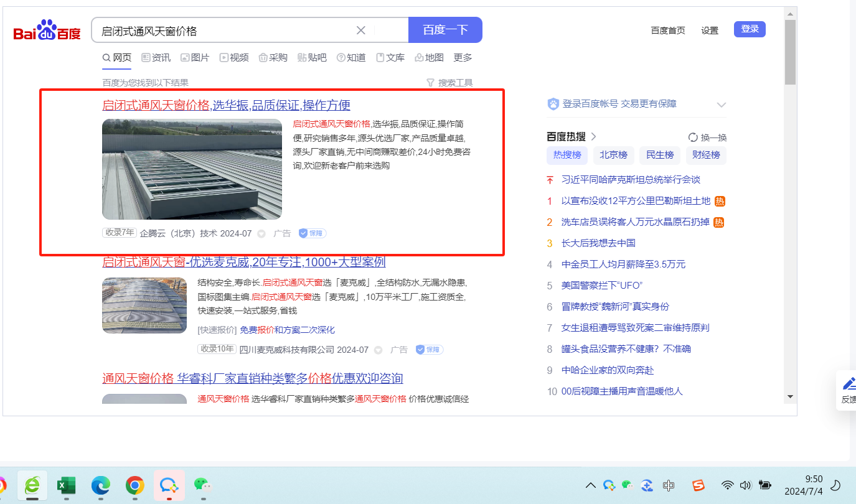Open the 地图 tab
This screenshot has height=504, width=856.
[x=429, y=58]
